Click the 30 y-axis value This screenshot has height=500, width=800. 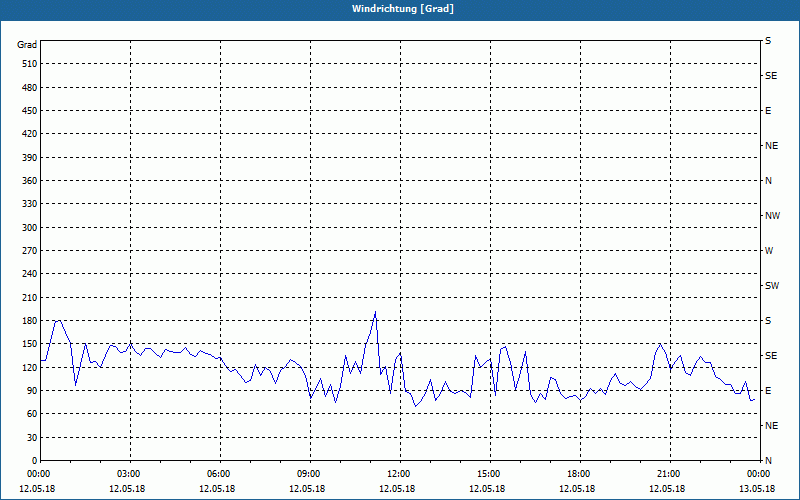(32, 438)
